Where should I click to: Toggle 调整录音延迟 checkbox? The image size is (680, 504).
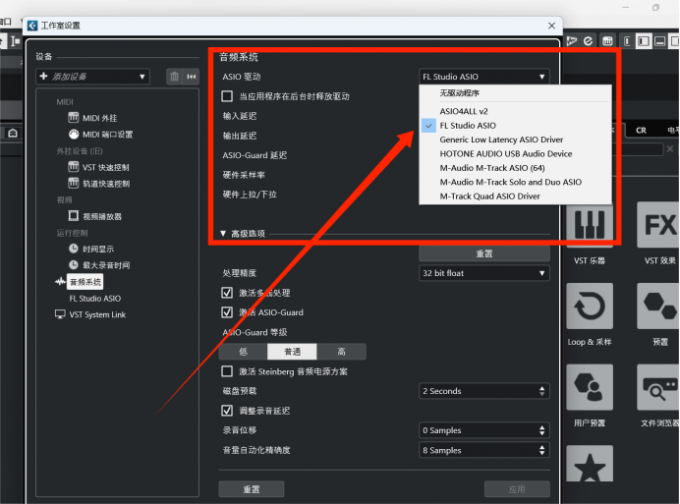pyautogui.click(x=227, y=411)
